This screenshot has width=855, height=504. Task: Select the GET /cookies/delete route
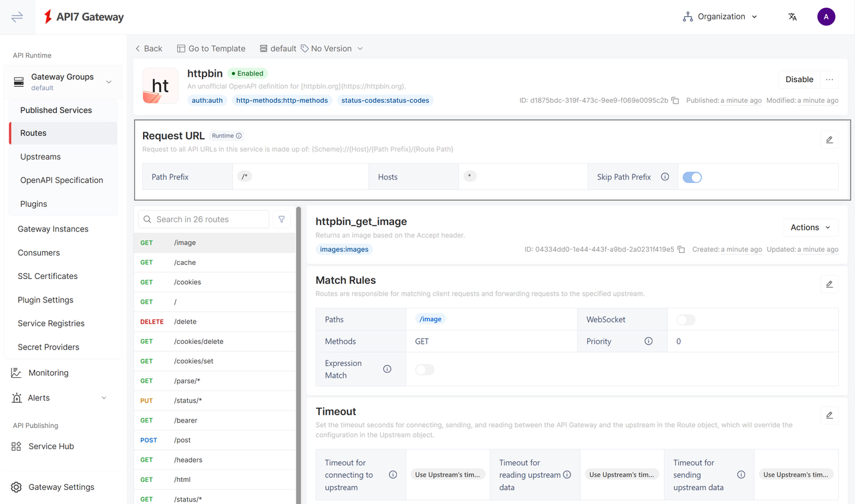coord(214,341)
